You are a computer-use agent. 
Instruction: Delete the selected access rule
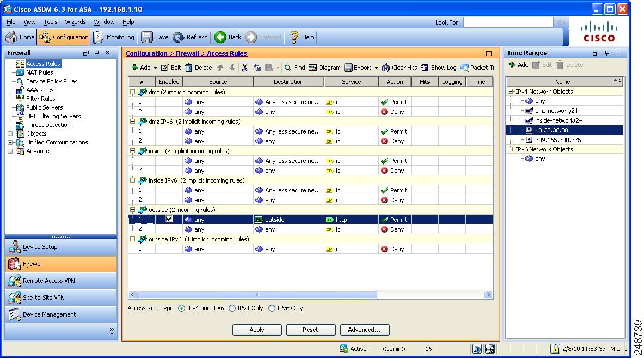click(198, 68)
